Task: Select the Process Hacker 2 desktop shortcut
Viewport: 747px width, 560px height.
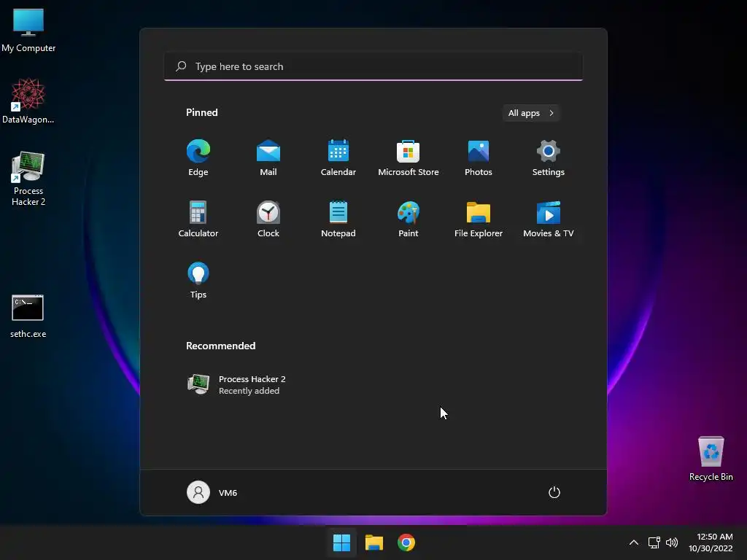Action: click(x=28, y=179)
